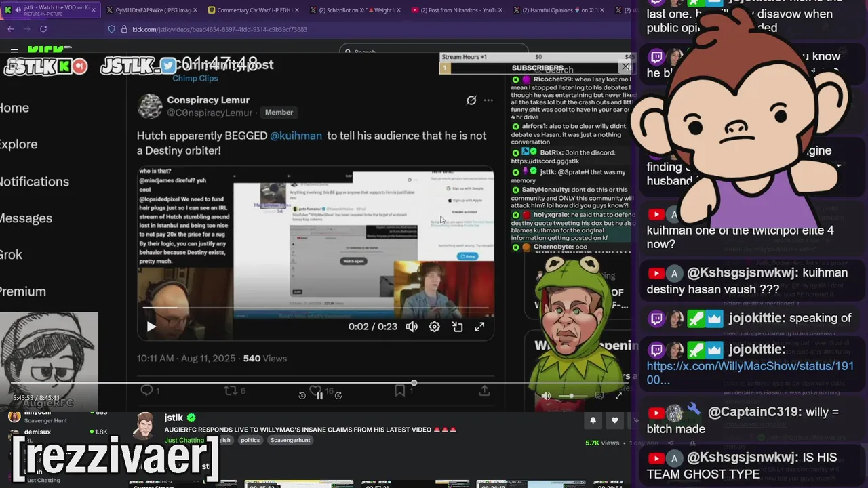Open jstlk channel avatar
The height and width of the screenshot is (488, 868).
(144, 426)
